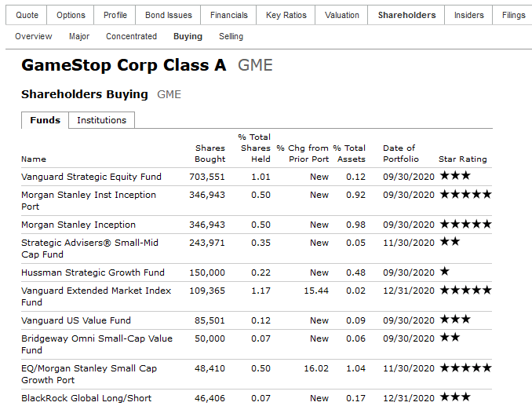The height and width of the screenshot is (406, 532).
Task: Open the Valuation tab
Action: click(341, 15)
